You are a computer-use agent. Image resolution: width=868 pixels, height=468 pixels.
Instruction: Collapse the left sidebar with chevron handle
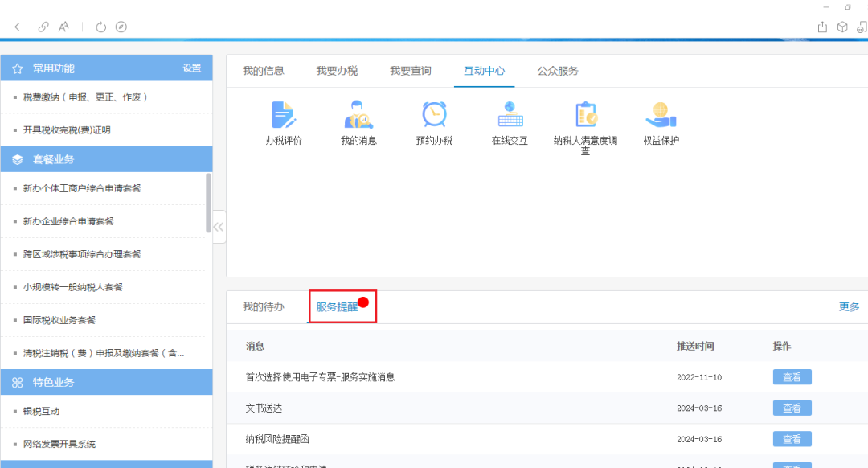coord(219,227)
